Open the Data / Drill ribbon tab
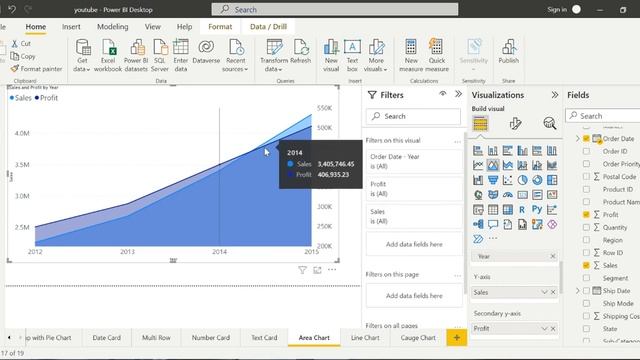 click(268, 27)
